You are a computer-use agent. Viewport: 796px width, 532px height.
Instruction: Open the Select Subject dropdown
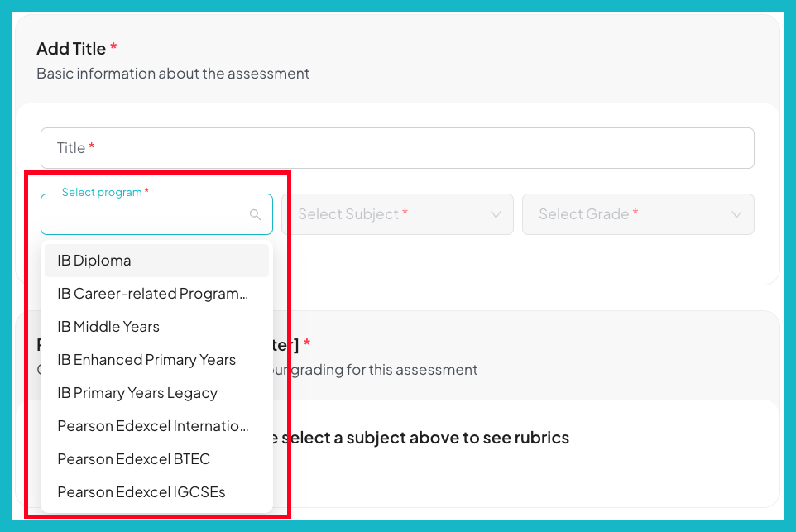(x=397, y=213)
